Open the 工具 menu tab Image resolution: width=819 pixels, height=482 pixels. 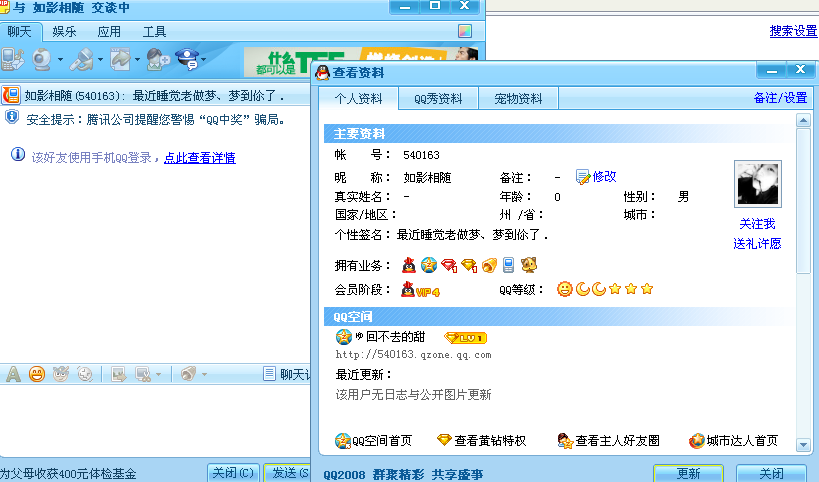[x=154, y=32]
